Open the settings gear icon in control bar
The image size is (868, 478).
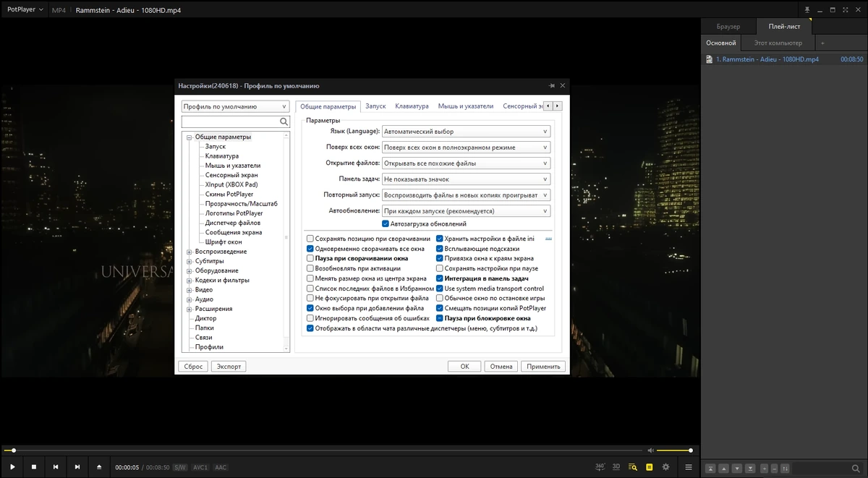pos(665,467)
